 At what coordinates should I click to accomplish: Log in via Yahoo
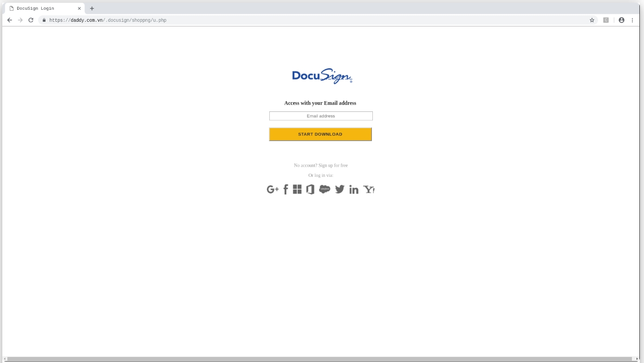click(x=369, y=189)
